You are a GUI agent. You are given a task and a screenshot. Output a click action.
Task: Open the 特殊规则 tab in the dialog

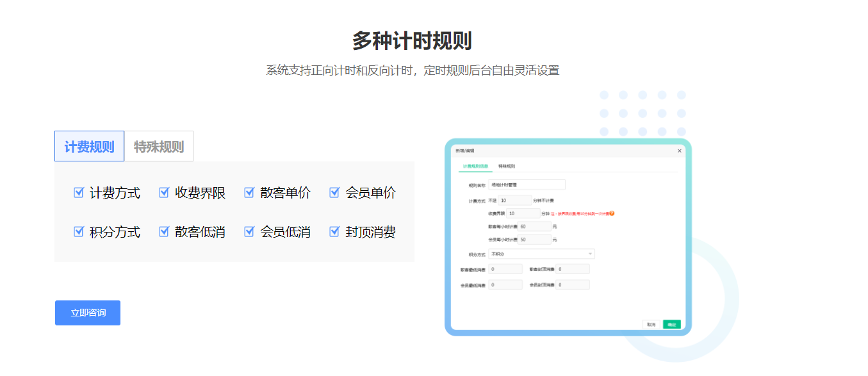pyautogui.click(x=506, y=165)
